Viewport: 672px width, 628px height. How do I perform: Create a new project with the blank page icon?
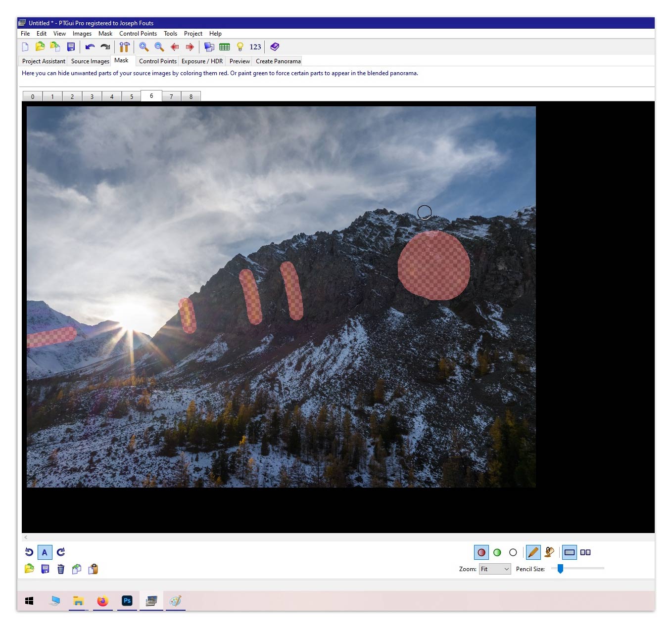coord(25,47)
